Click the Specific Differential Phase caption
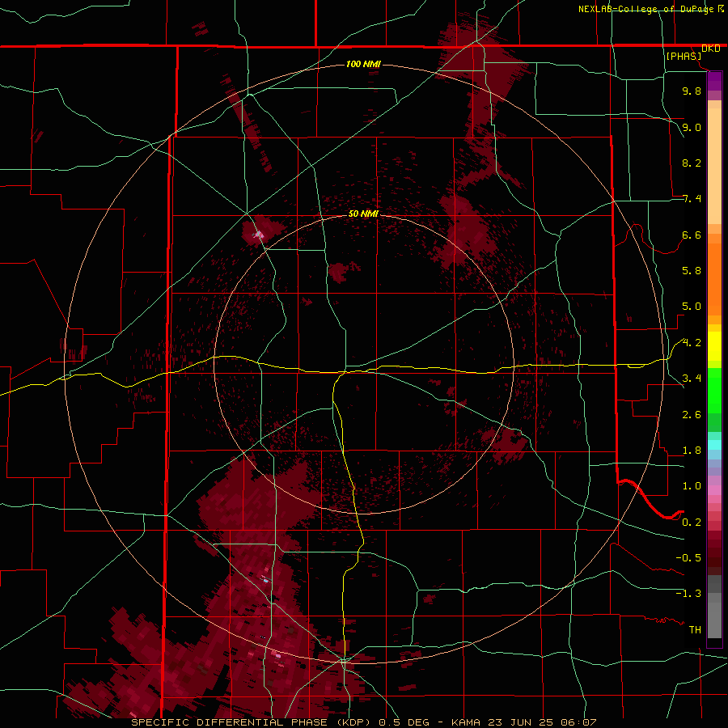Screen dimensions: 728x728 [x=364, y=722]
